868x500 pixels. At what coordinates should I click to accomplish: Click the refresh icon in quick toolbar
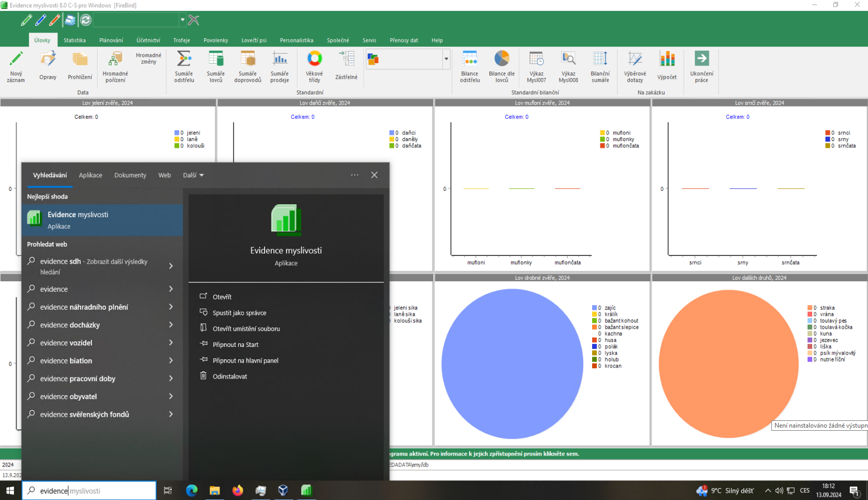point(86,20)
